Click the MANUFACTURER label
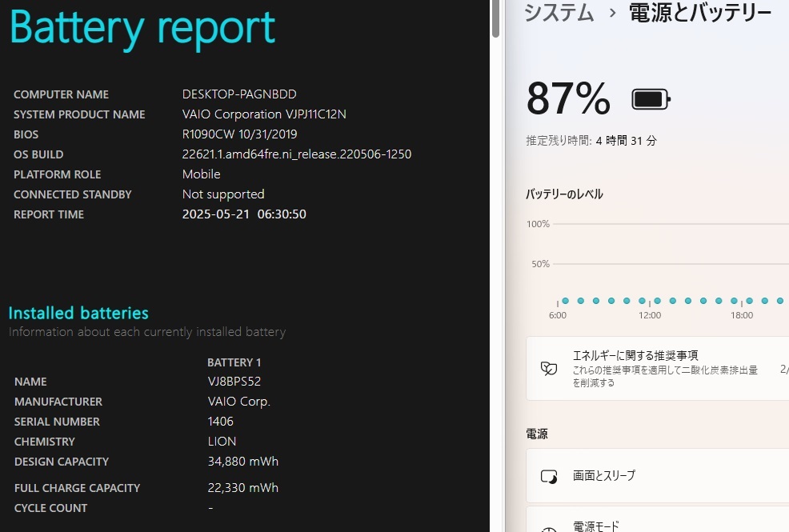Viewport: 789px width, 532px height. 58,402
